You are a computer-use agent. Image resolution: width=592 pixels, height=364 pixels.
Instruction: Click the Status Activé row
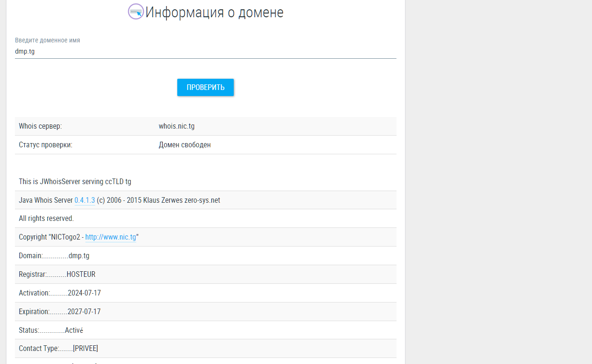click(205, 330)
